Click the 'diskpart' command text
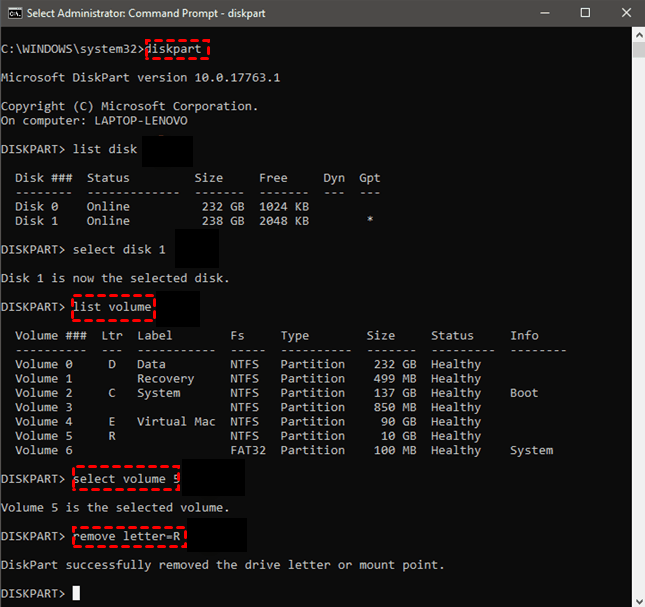 [174, 49]
